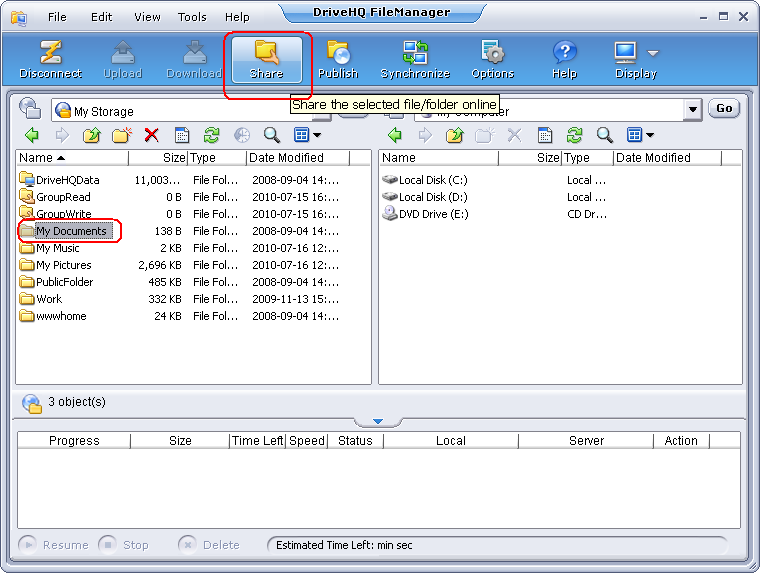760x573 pixels.
Task: Open the Tools menu
Action: pos(192,17)
